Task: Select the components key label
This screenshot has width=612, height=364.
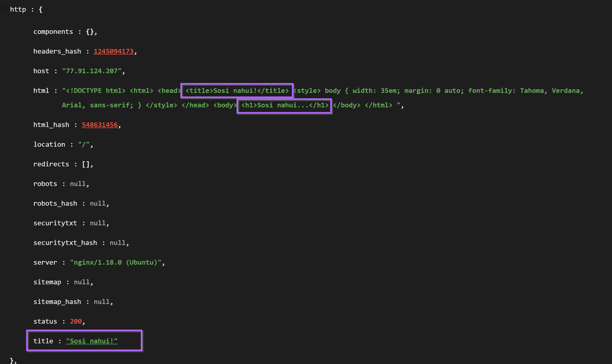Action: 53,32
